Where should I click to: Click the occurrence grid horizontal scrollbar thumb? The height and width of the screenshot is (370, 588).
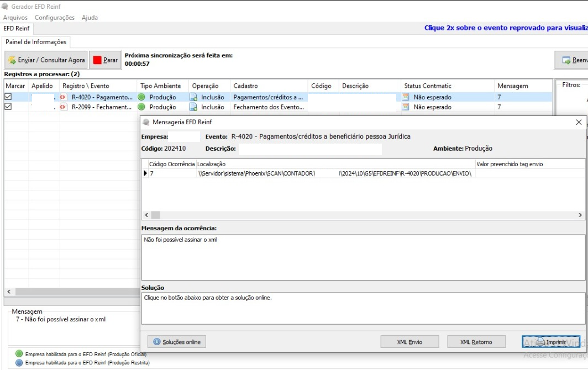pyautogui.click(x=155, y=215)
